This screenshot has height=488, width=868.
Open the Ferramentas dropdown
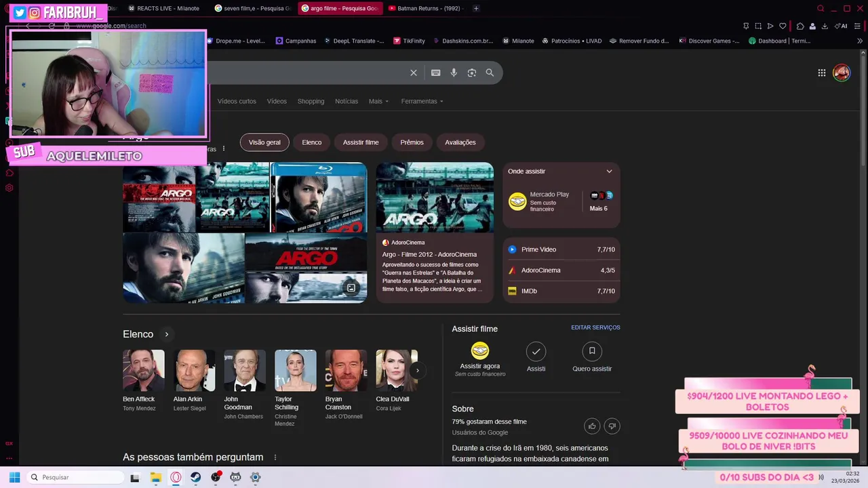[x=422, y=101]
